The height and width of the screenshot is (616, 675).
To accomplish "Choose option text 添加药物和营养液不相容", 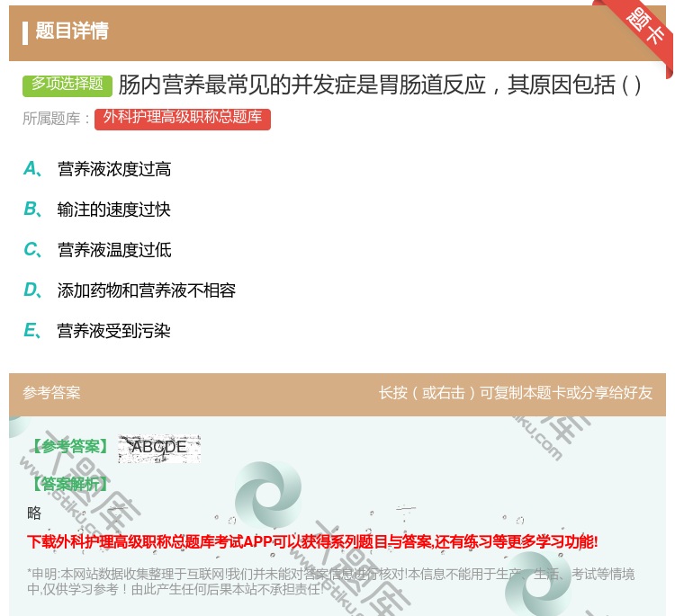I will 146,290.
